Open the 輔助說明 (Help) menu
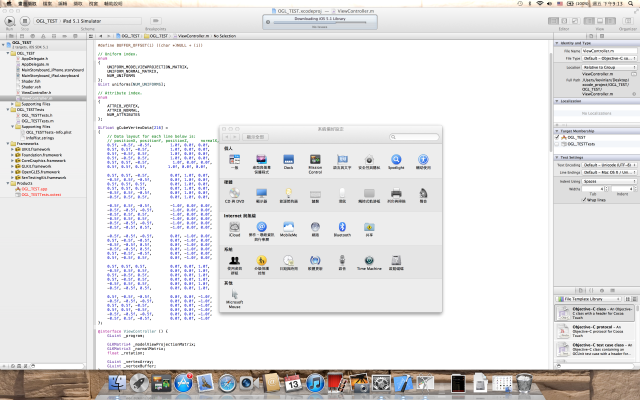This screenshot has width=640, height=400. tap(113, 3)
